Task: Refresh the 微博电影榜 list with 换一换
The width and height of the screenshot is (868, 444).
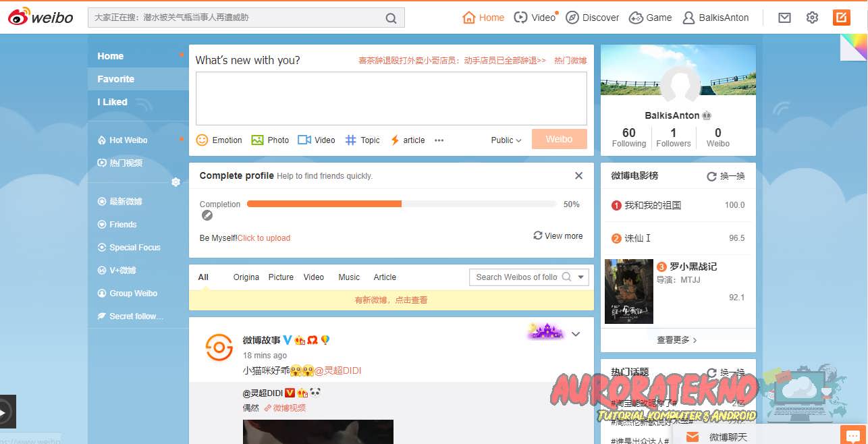Action: (x=726, y=176)
